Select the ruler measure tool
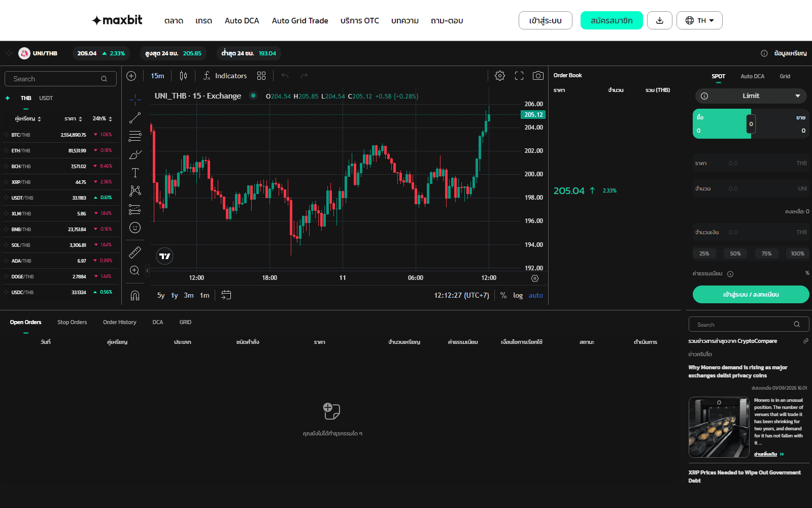 click(x=135, y=252)
